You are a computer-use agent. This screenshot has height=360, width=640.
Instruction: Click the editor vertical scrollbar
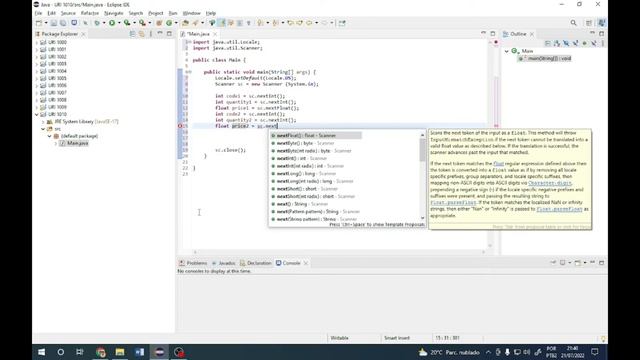(490, 143)
